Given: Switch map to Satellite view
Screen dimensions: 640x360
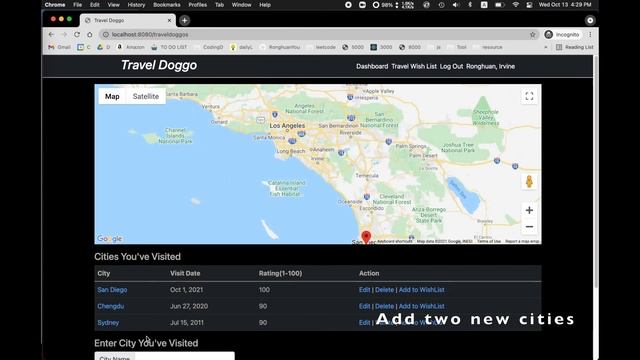Looking at the screenshot, I should tap(146, 96).
